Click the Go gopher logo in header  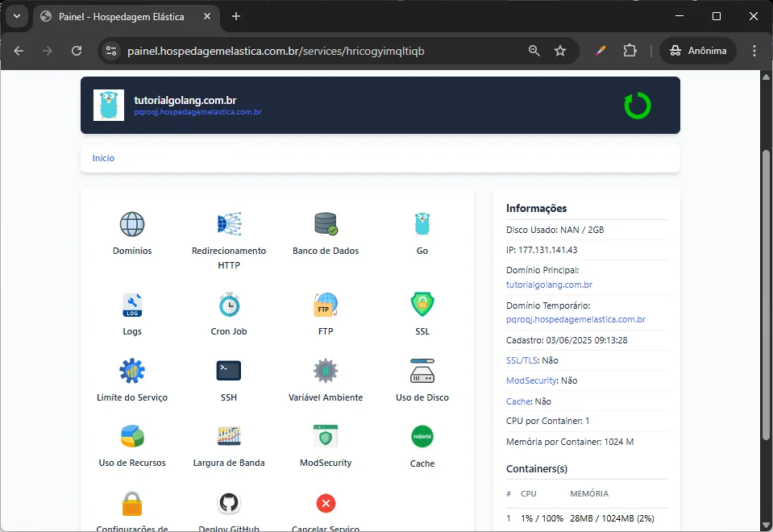click(x=109, y=105)
